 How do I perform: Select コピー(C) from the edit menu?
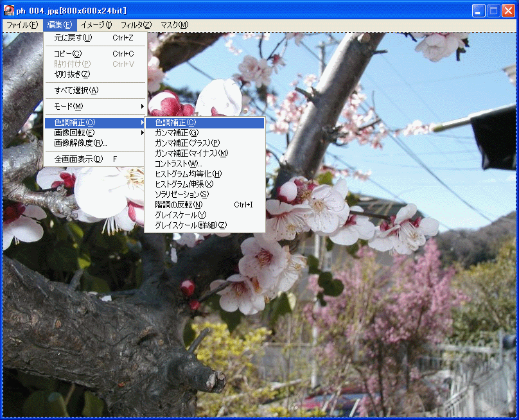95,53
